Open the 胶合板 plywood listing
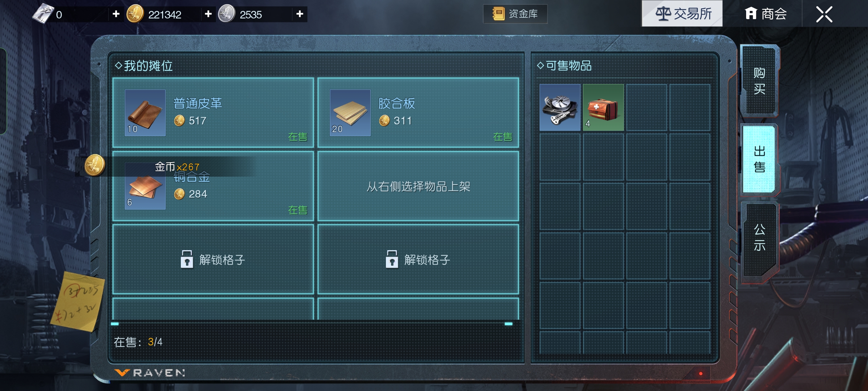 click(x=418, y=113)
